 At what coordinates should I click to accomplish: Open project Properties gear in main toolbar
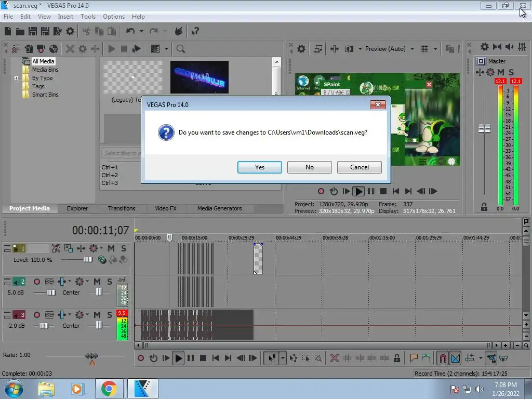click(70, 31)
